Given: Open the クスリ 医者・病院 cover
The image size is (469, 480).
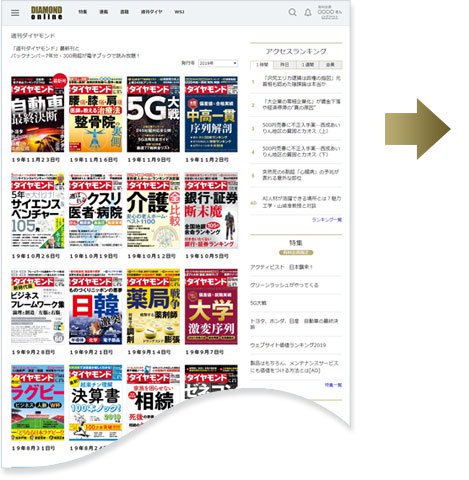Looking at the screenshot, I should coord(96,210).
